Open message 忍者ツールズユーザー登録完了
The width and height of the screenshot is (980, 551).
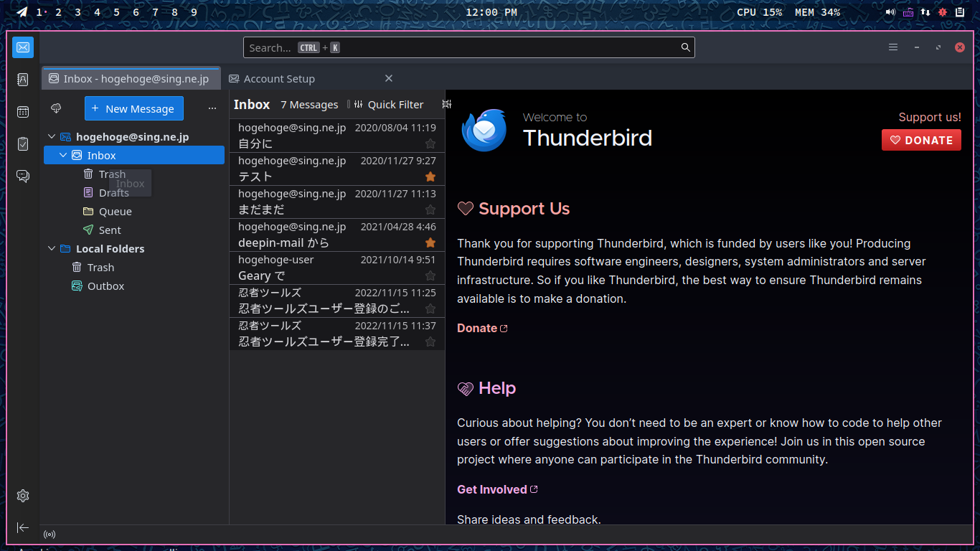[337, 334]
